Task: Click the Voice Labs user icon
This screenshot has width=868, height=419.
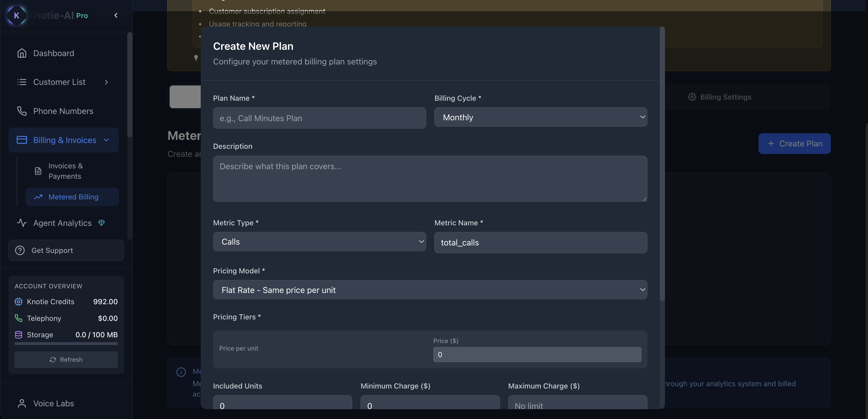Action: pyautogui.click(x=22, y=403)
